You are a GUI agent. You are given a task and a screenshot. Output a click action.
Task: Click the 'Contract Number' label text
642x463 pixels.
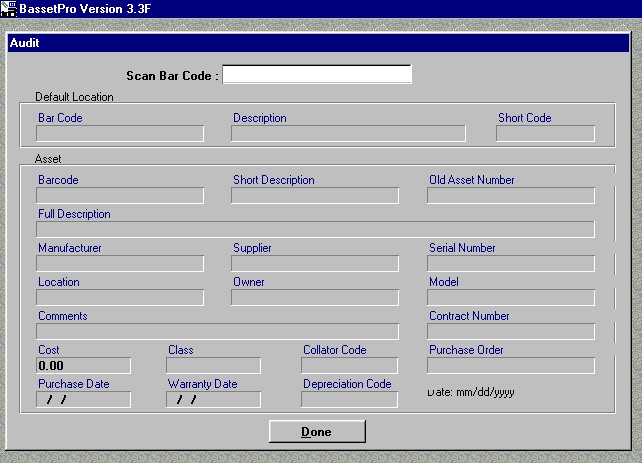[x=469, y=316]
